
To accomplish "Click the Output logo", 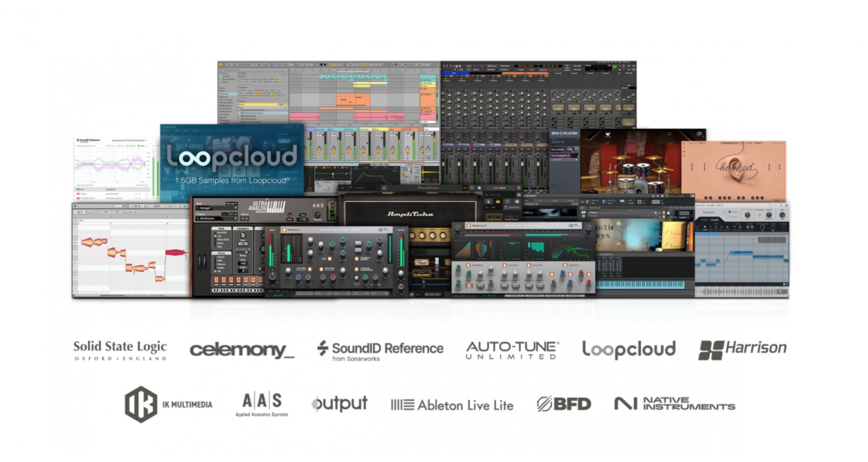I will [x=340, y=404].
